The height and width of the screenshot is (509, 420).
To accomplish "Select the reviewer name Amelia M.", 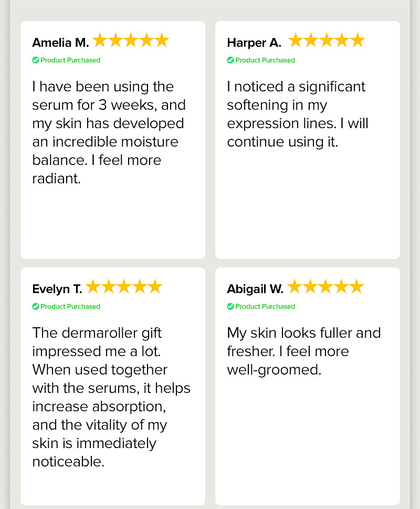I will (60, 43).
